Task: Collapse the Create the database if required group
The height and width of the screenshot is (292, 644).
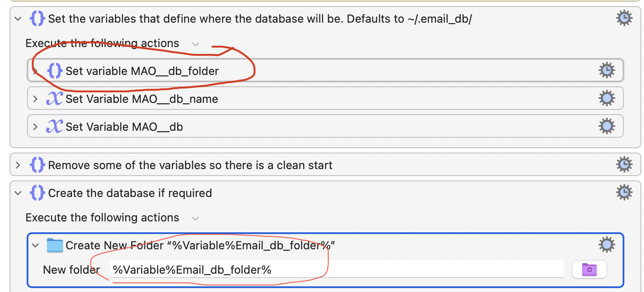Action: tap(18, 193)
